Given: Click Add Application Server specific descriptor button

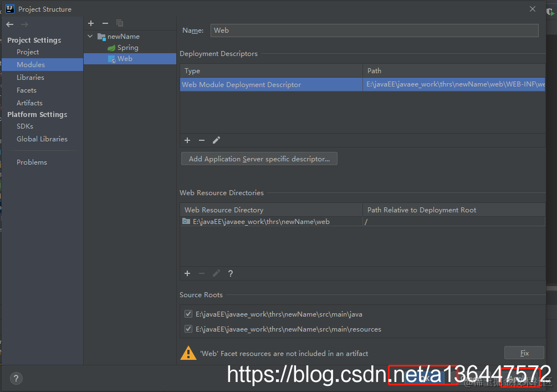Looking at the screenshot, I should coord(259,159).
